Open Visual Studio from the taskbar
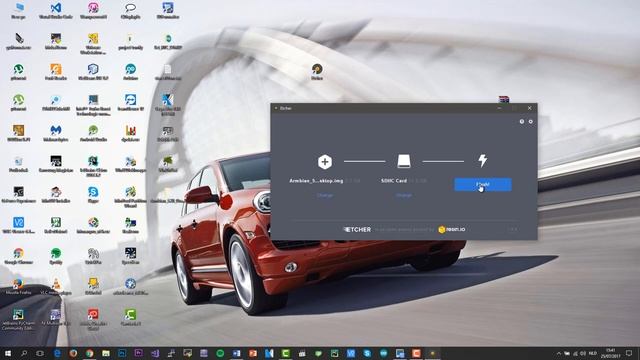Image resolution: width=640 pixels, height=360 pixels. click(x=155, y=353)
